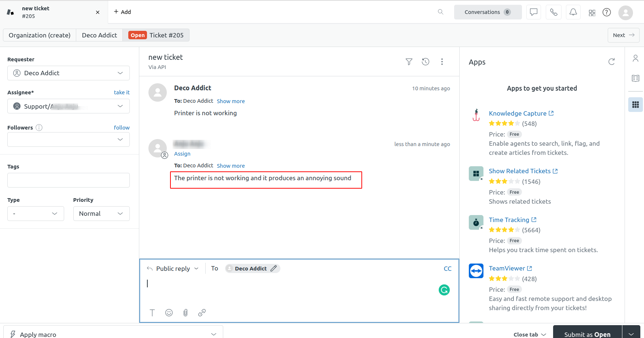Click the Tags input field

[x=69, y=180]
